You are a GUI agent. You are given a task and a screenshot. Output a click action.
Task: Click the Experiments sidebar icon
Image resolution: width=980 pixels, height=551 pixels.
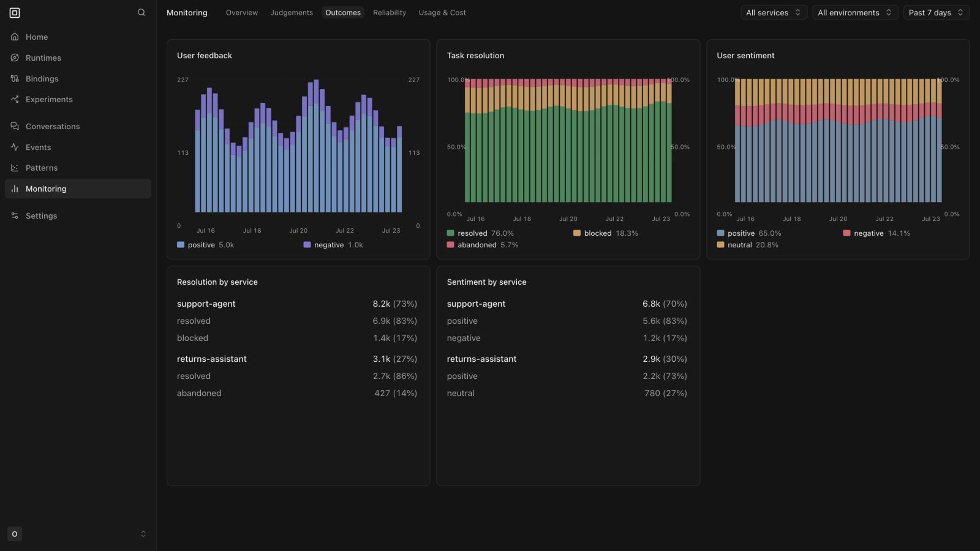coord(15,99)
